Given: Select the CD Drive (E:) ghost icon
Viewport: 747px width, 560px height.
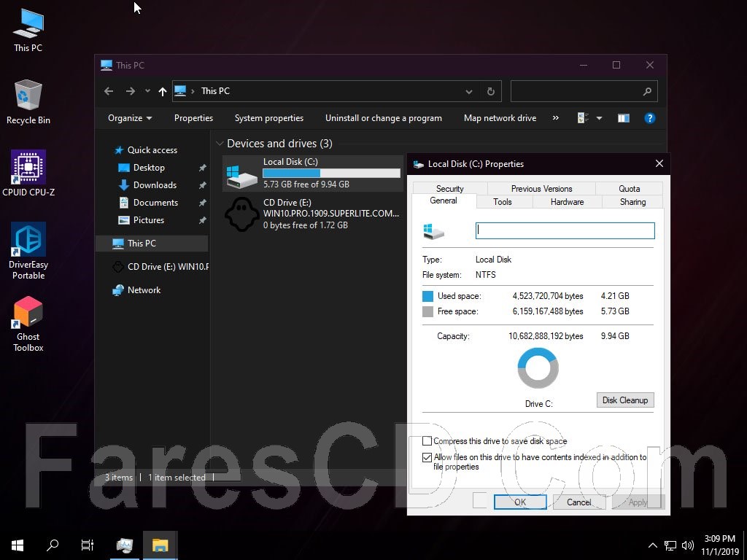Looking at the screenshot, I should (x=242, y=214).
